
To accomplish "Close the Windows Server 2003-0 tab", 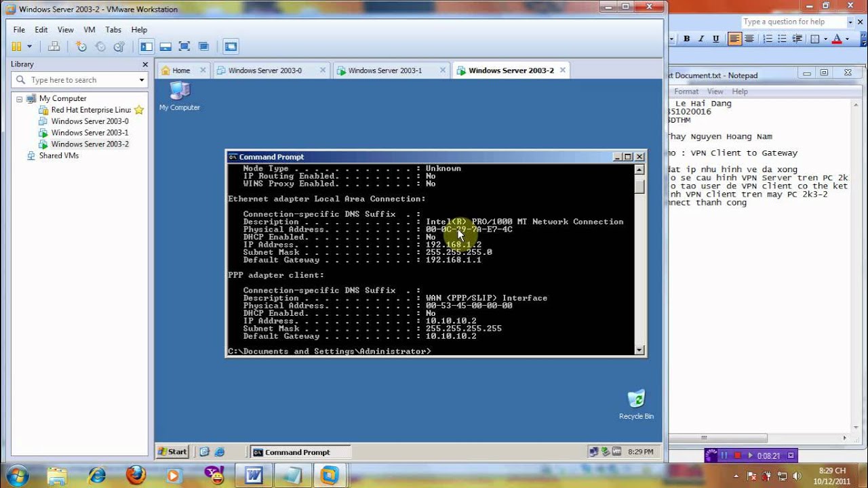I will point(323,70).
